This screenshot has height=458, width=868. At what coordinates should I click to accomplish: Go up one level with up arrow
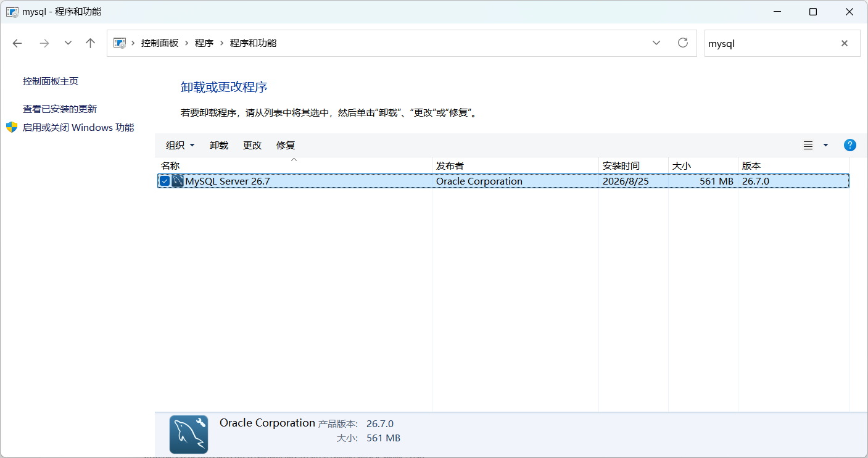pos(91,43)
